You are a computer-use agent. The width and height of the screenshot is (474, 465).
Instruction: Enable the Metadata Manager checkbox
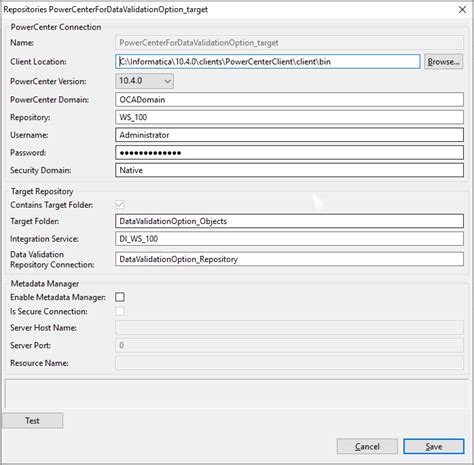pos(120,297)
